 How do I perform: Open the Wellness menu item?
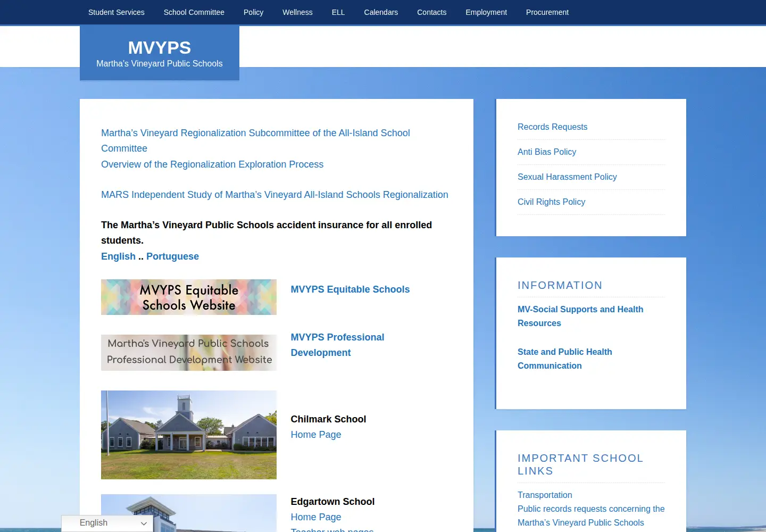[297, 12]
